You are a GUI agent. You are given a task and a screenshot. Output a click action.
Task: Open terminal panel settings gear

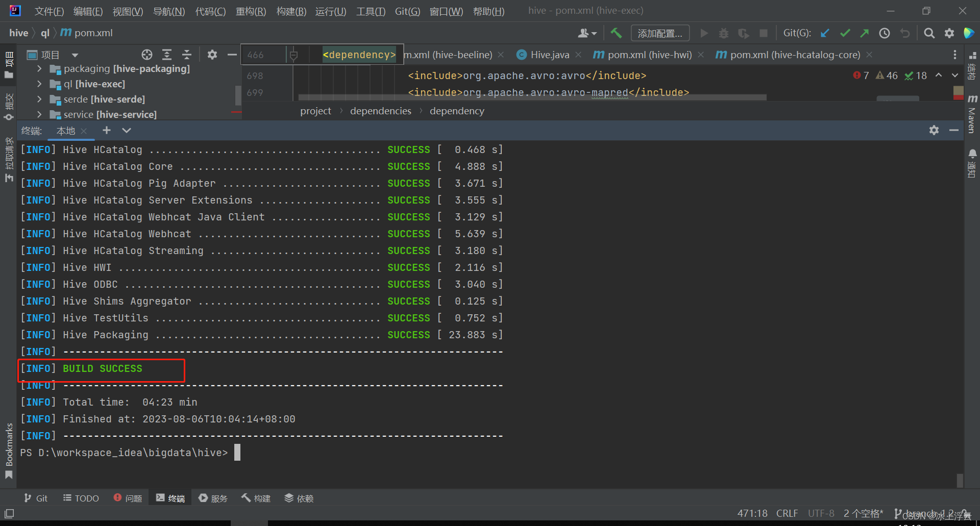tap(934, 130)
